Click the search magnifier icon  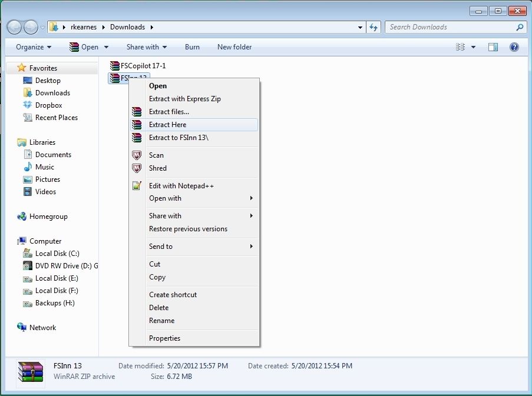click(x=520, y=27)
